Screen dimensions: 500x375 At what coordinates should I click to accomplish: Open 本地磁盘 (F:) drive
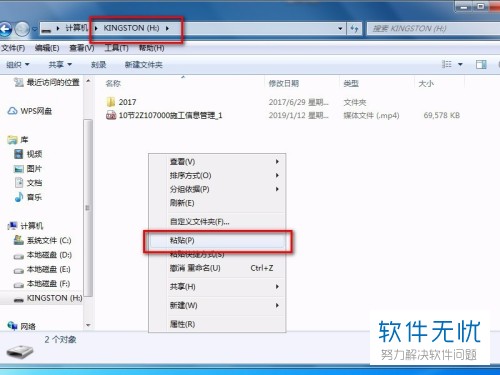coord(48,284)
